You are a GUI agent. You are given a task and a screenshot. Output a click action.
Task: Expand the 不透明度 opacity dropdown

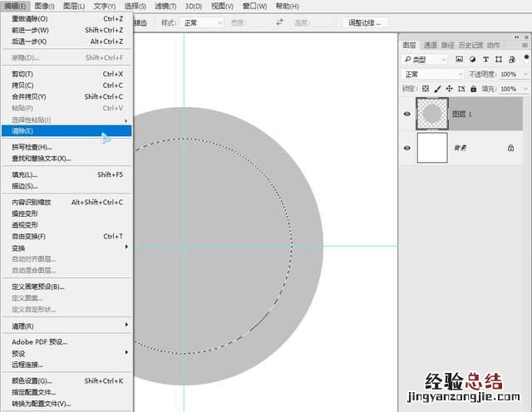click(525, 74)
